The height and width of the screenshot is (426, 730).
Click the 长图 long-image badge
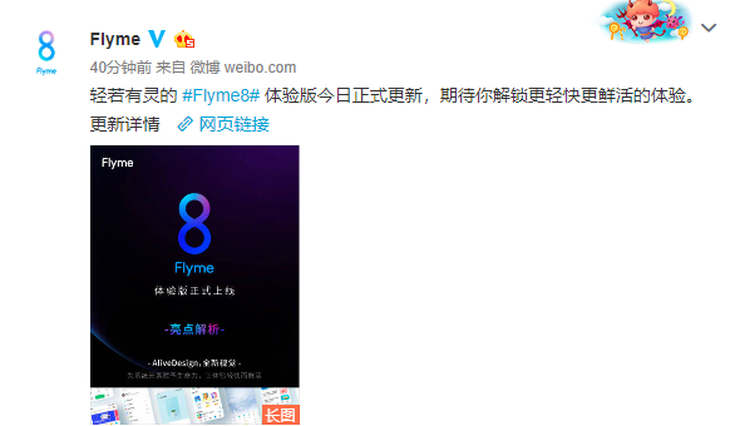point(281,415)
